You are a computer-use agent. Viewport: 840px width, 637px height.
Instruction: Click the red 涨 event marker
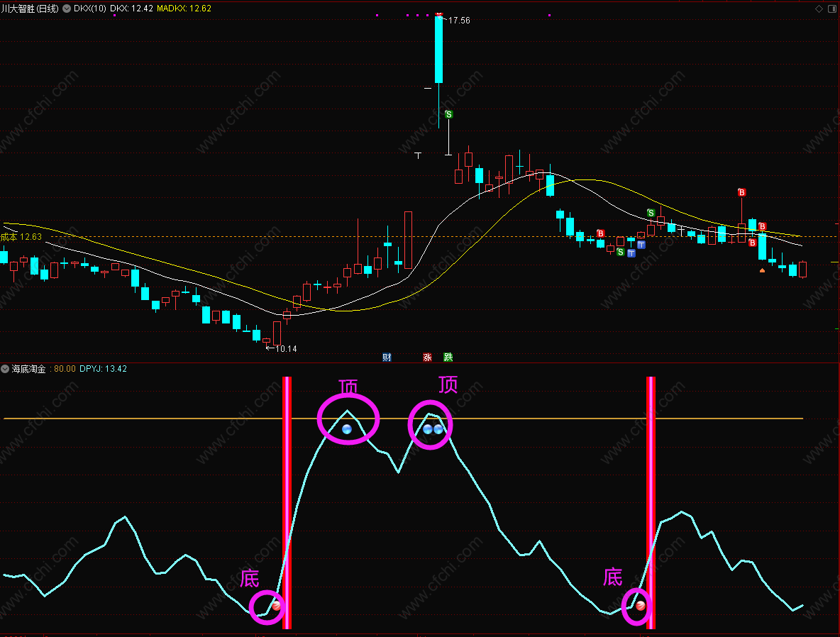[x=428, y=358]
